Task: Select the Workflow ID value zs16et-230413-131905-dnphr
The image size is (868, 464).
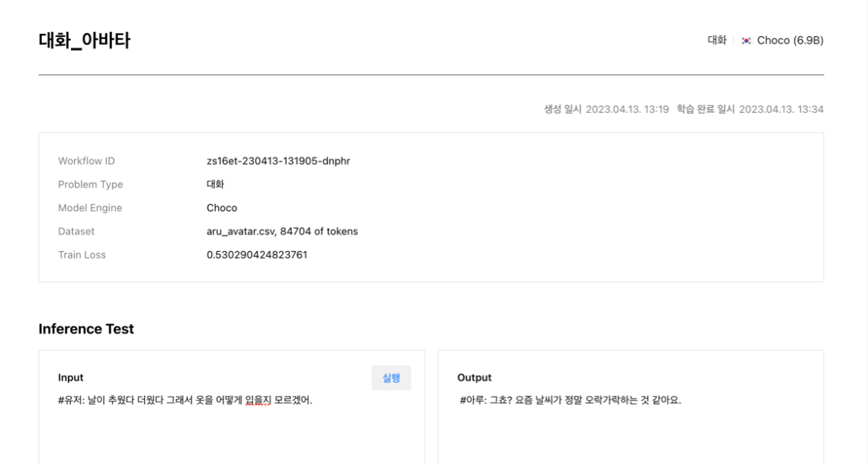Action: point(278,161)
